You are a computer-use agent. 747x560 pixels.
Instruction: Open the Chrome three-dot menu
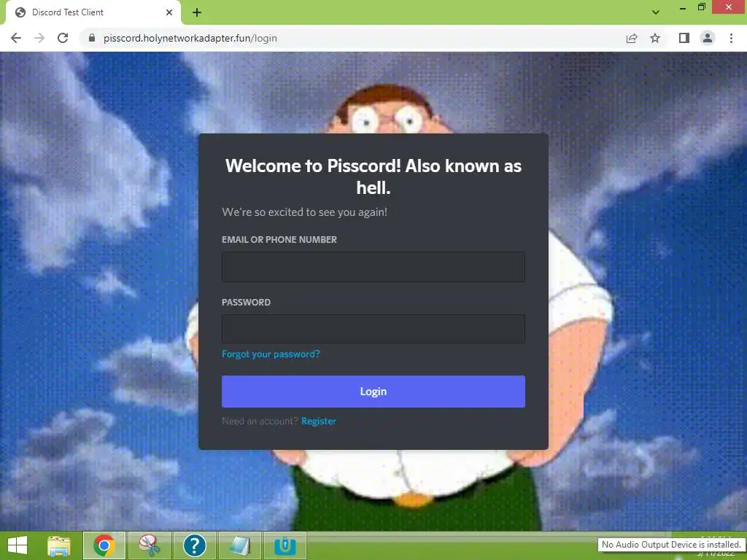[731, 38]
